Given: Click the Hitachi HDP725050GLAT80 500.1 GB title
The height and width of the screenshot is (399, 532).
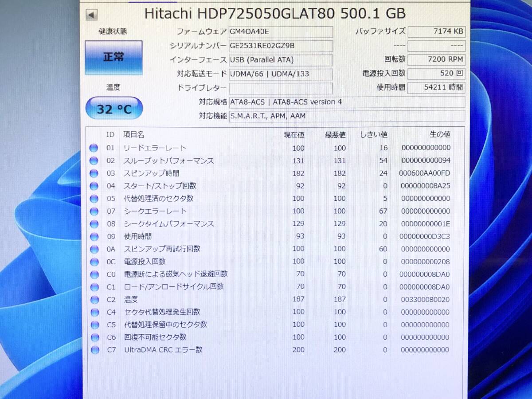Looking at the screenshot, I should (275, 14).
